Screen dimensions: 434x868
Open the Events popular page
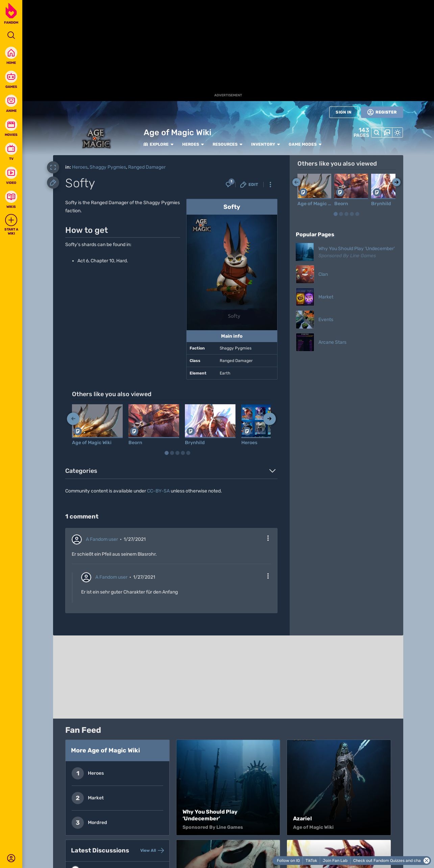click(326, 319)
